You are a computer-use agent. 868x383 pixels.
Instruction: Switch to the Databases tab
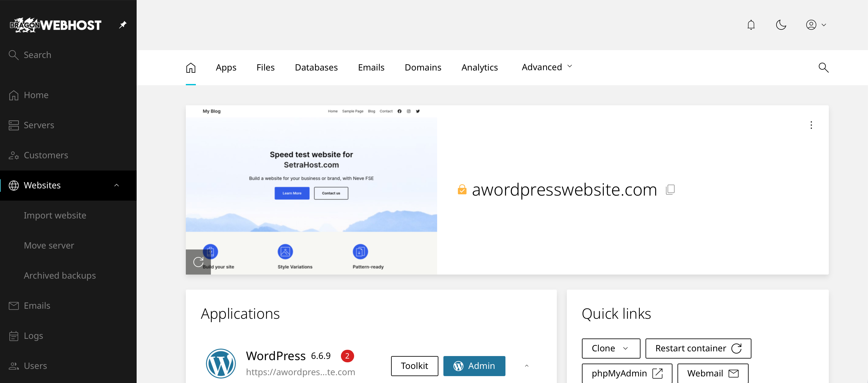point(316,67)
